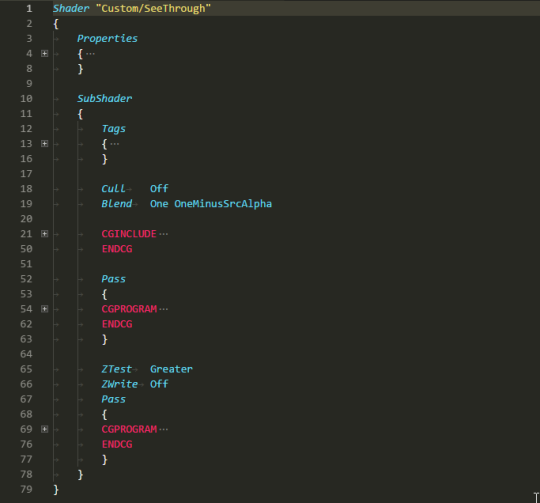The width and height of the screenshot is (540, 503).
Task: Click the CGPROGRAM directive on line 54
Action: 129,309
